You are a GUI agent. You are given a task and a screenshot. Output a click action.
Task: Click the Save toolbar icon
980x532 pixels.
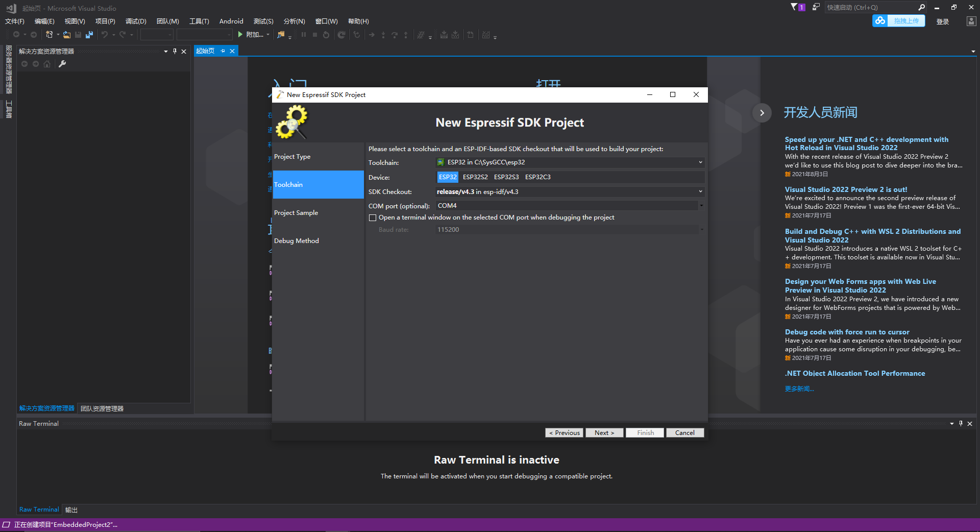pyautogui.click(x=78, y=35)
